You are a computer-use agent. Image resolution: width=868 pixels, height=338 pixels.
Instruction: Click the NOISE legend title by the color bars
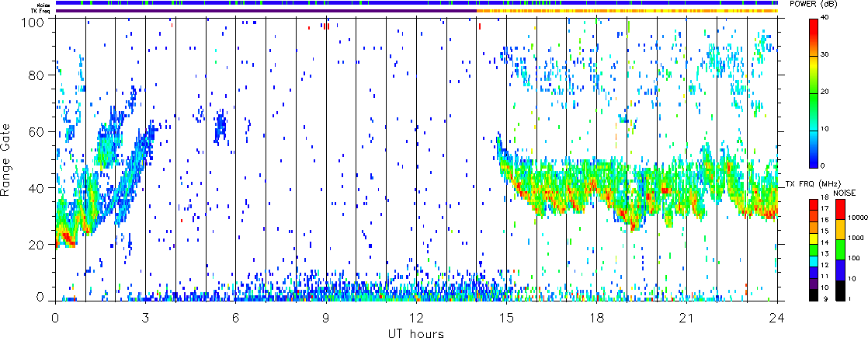845,192
